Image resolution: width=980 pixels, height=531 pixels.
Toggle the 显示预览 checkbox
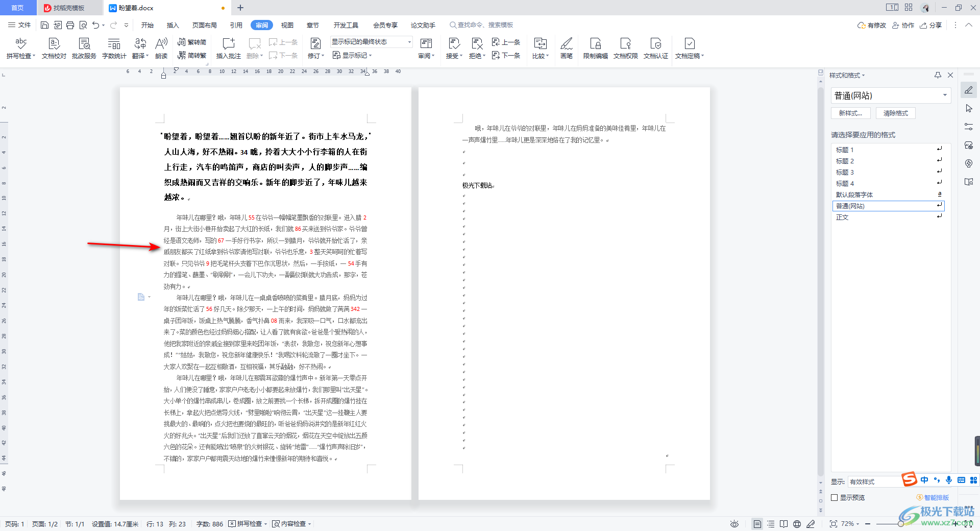(835, 498)
